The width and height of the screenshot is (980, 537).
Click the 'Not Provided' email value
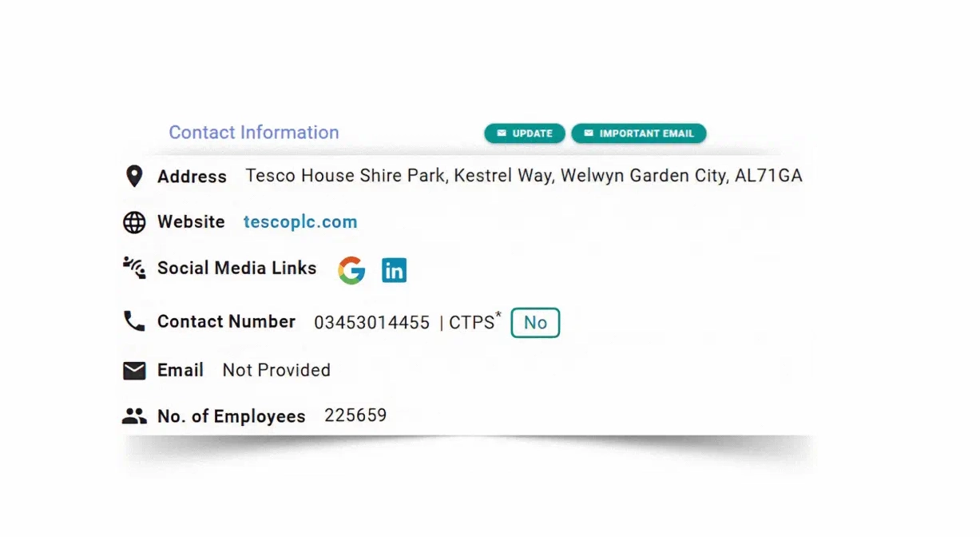(276, 370)
